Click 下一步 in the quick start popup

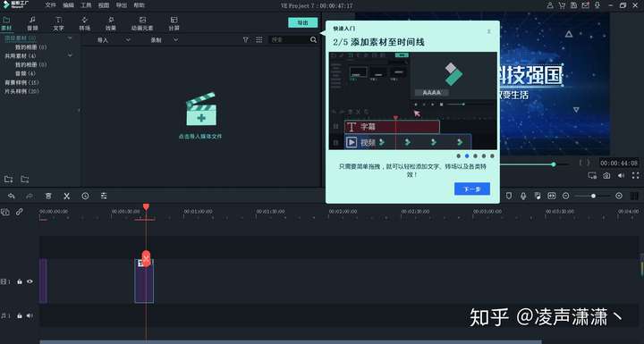tap(472, 189)
